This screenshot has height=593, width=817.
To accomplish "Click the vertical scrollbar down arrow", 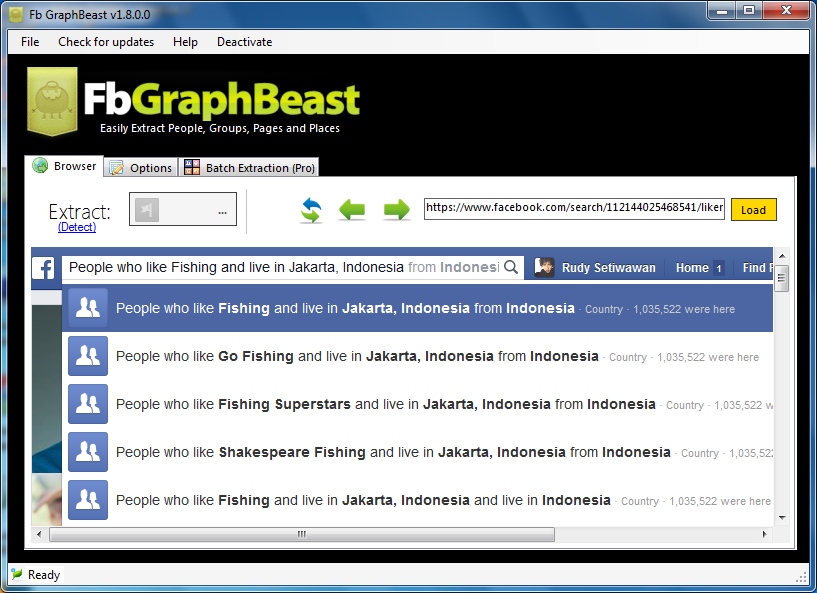I will pos(782,517).
